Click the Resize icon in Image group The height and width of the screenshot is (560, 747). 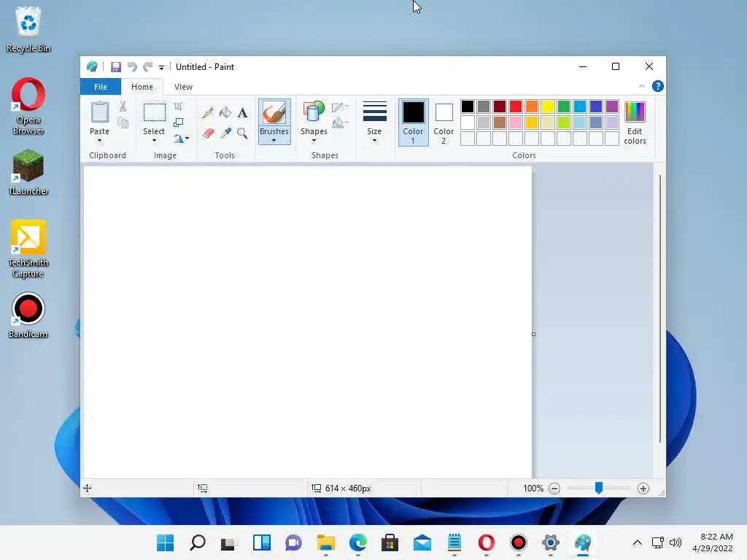pyautogui.click(x=178, y=122)
